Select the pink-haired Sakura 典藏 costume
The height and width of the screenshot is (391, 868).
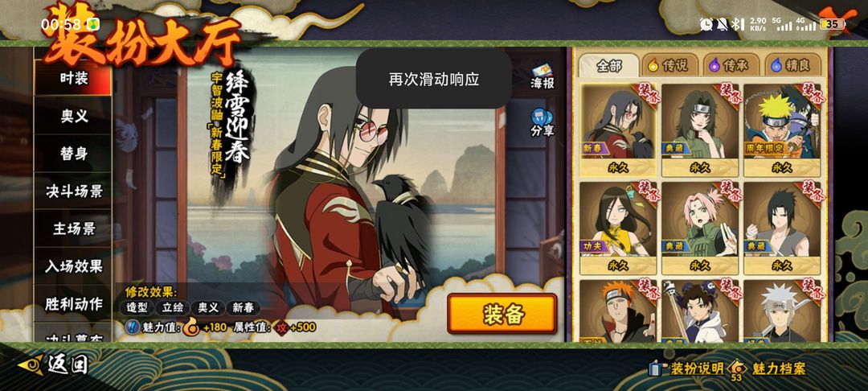click(x=700, y=228)
